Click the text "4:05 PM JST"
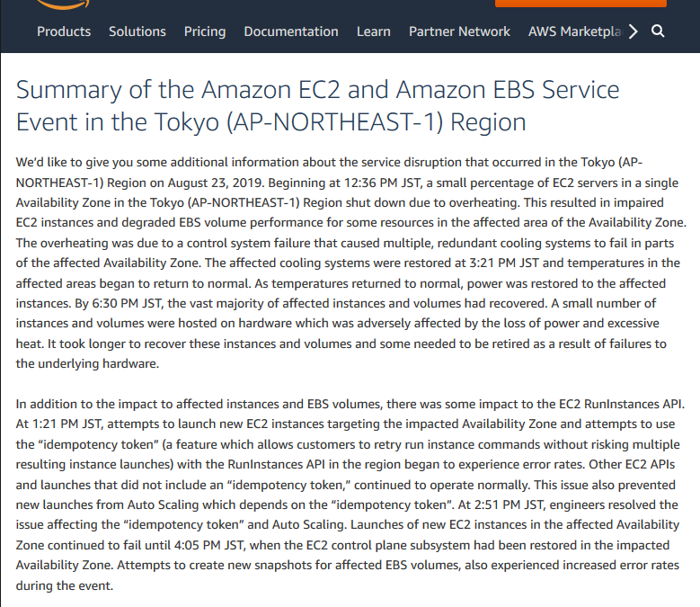 click(x=209, y=545)
